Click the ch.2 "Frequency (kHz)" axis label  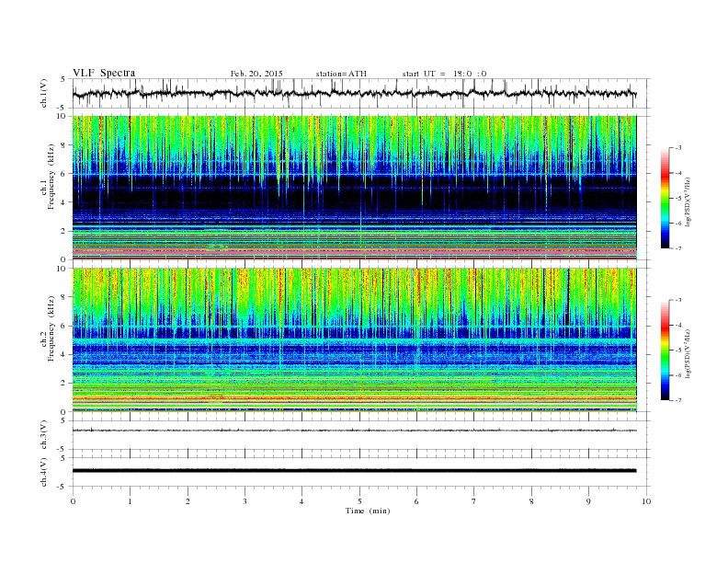(x=51, y=328)
